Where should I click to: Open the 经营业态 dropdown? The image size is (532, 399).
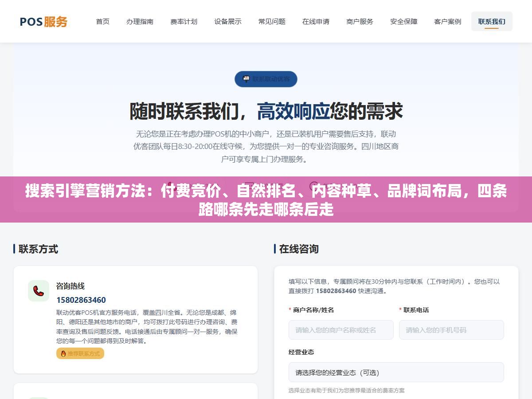[x=396, y=372]
